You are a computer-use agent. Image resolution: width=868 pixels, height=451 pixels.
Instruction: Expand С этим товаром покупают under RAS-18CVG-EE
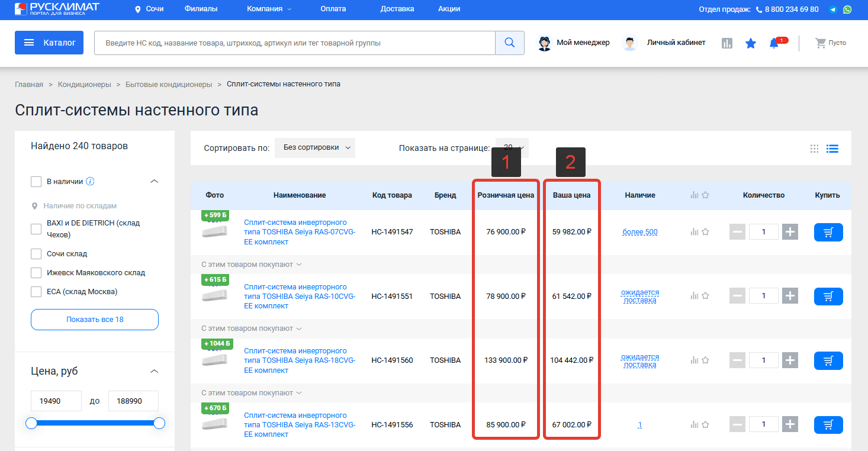click(x=252, y=393)
